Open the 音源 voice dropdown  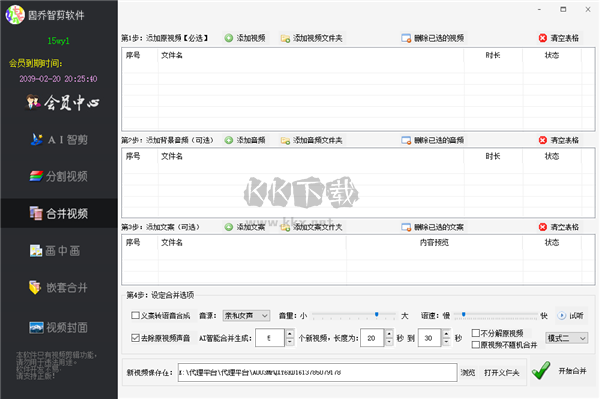(x=246, y=315)
